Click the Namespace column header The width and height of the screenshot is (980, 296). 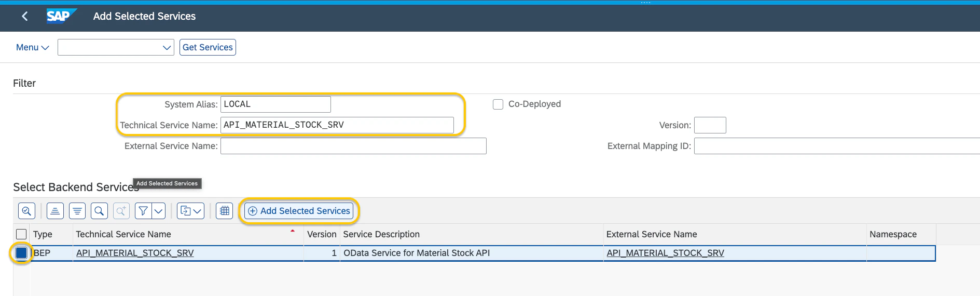tap(901, 234)
